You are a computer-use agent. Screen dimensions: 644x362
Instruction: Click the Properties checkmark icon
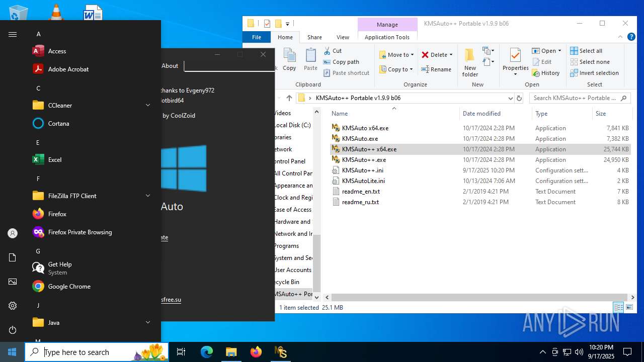515,55
